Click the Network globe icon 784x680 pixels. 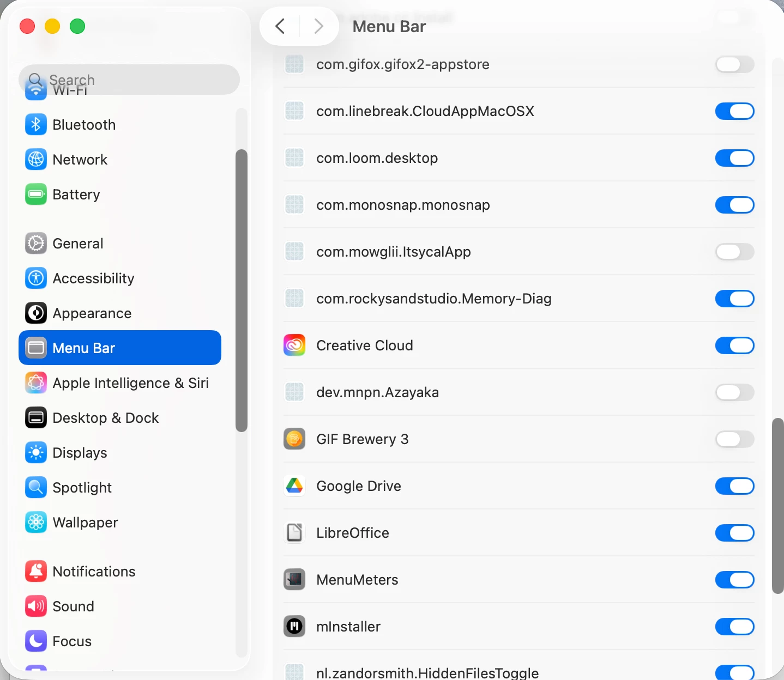(x=36, y=160)
